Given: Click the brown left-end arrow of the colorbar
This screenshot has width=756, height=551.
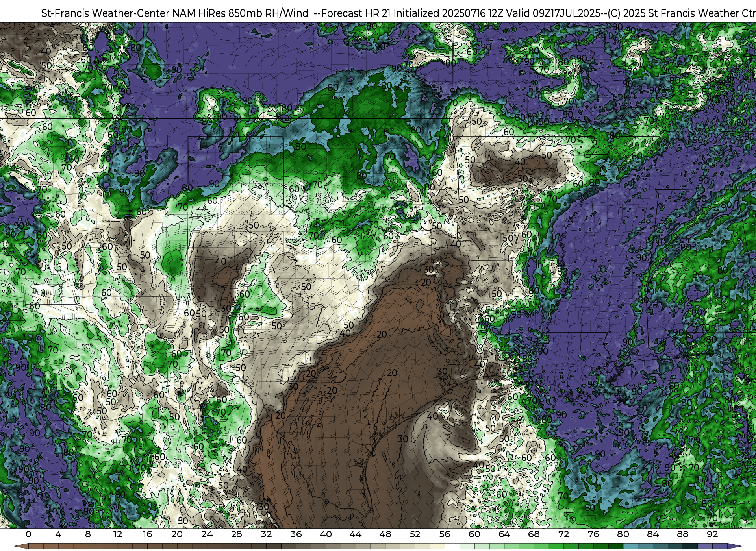Looking at the screenshot, I should point(21,546).
